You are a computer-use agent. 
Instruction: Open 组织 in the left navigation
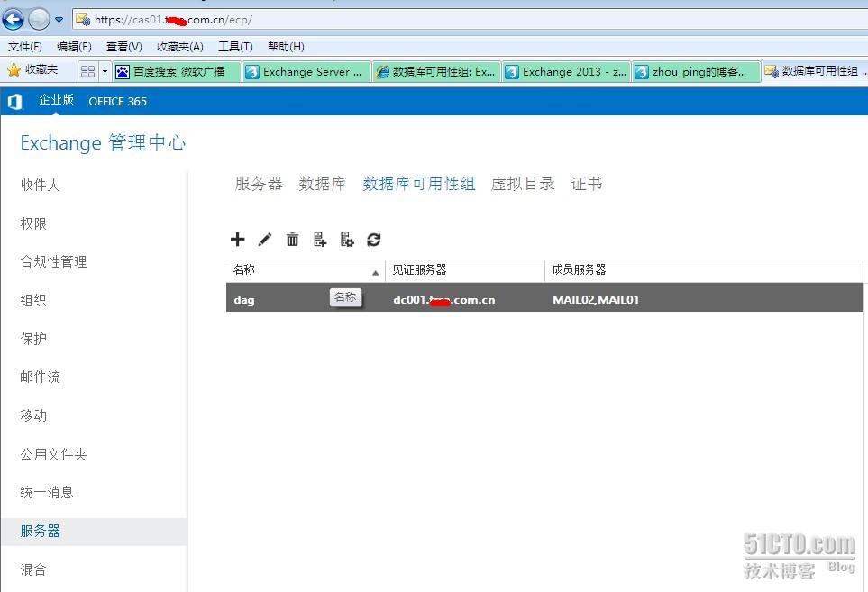click(33, 300)
